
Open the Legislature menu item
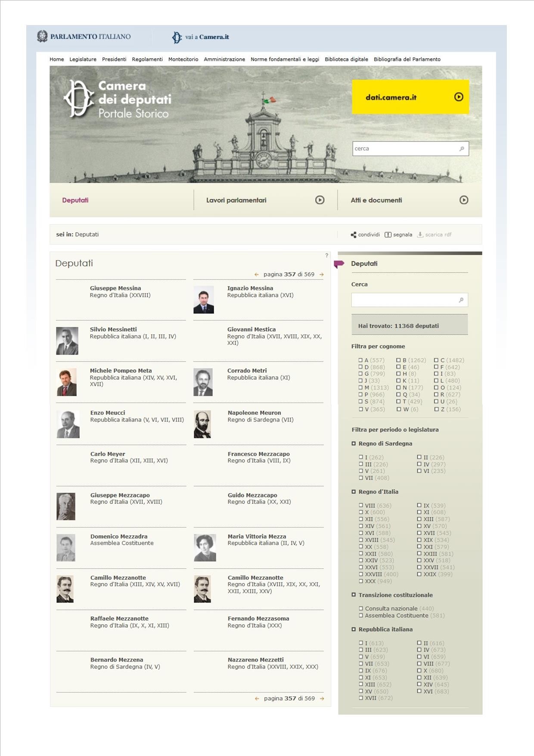[x=83, y=59]
